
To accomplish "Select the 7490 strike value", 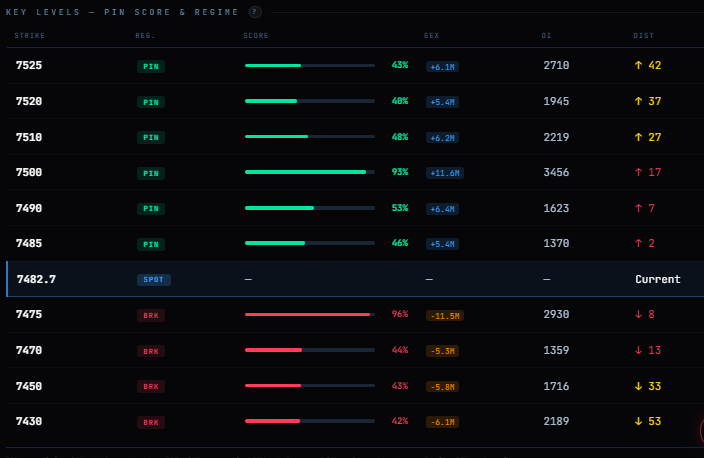I will pyautogui.click(x=29, y=208).
